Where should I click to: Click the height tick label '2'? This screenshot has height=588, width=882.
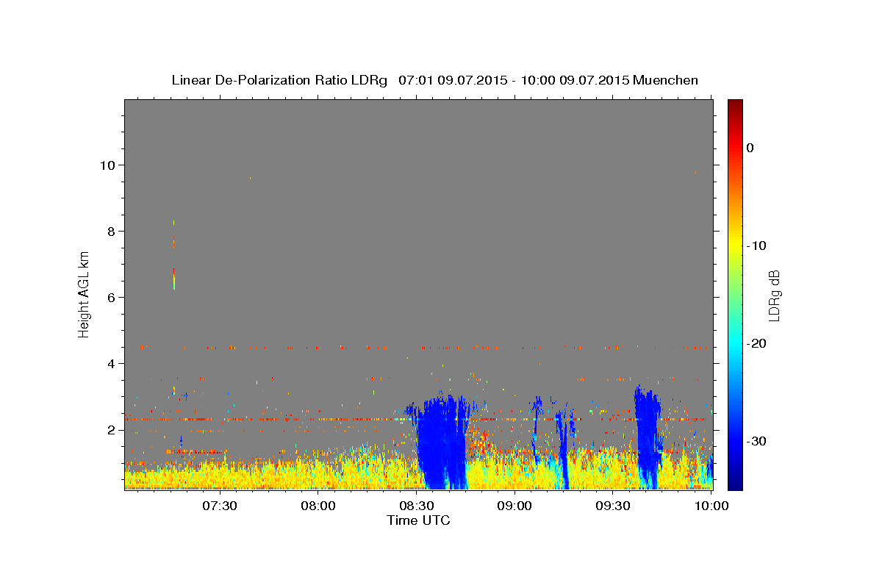112,430
